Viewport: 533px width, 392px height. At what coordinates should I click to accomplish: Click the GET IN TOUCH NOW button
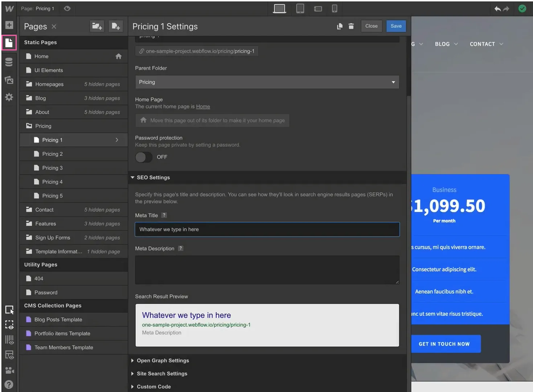coord(446,344)
